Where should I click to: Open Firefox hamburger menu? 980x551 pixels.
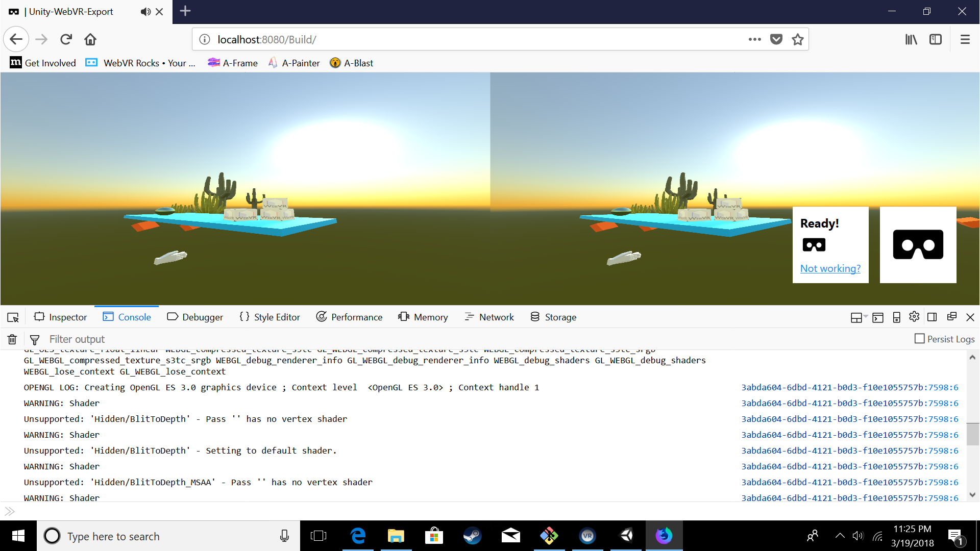965,39
